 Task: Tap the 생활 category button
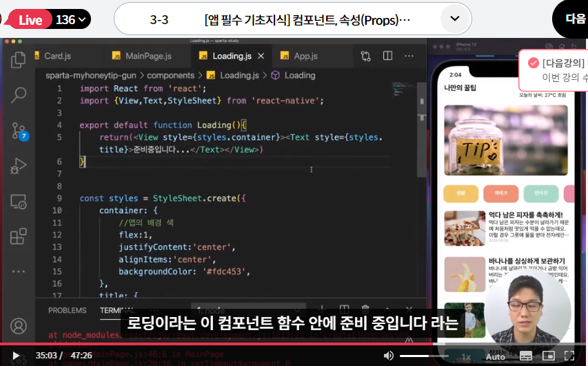click(460, 193)
